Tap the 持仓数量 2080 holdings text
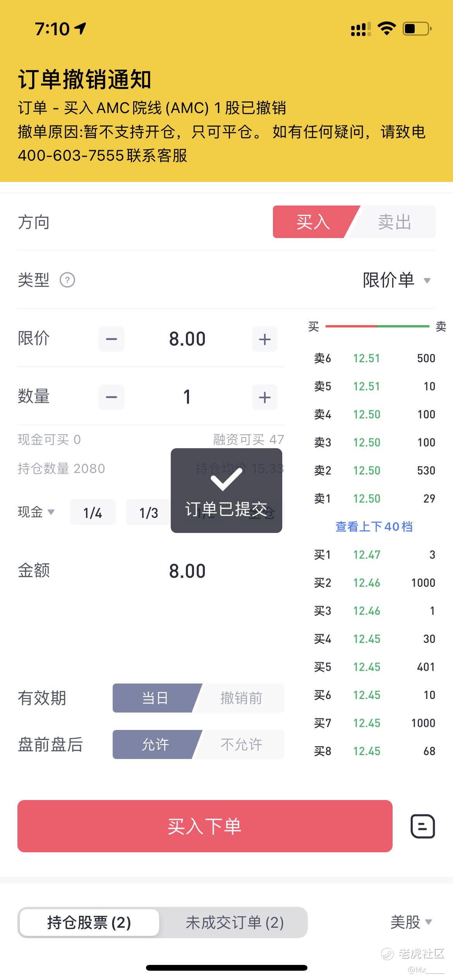Screen dimensions: 453x980 [x=61, y=468]
